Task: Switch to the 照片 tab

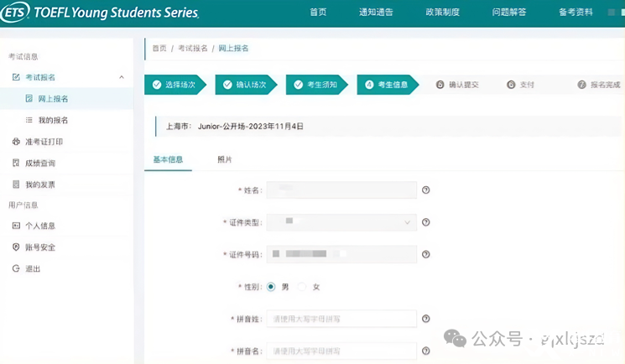Action: point(224,159)
